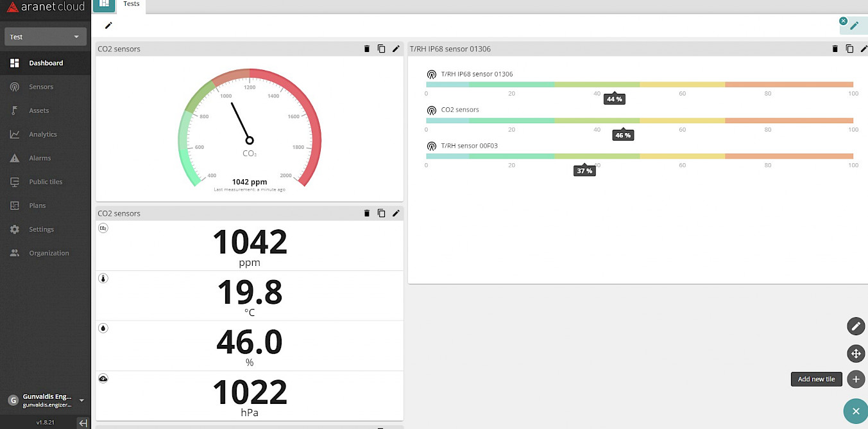Viewport: 868px width, 429px height.
Task: Switch to the Tests tab
Action: (x=132, y=4)
